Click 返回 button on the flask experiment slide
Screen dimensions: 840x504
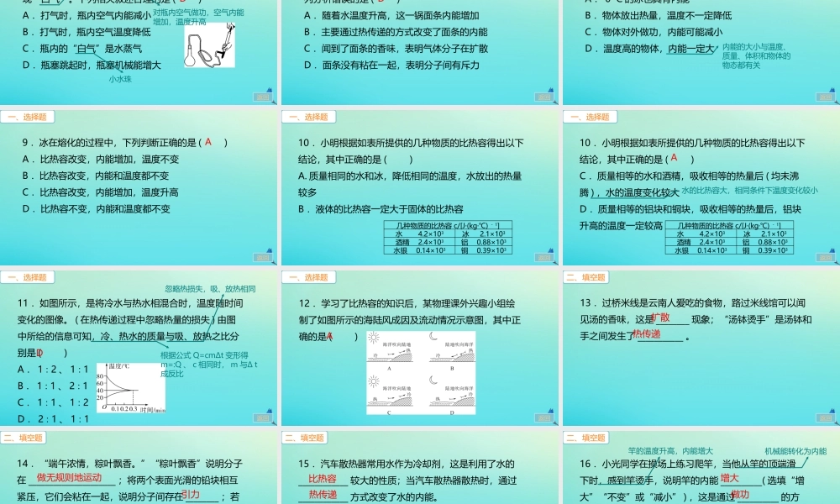(x=263, y=97)
